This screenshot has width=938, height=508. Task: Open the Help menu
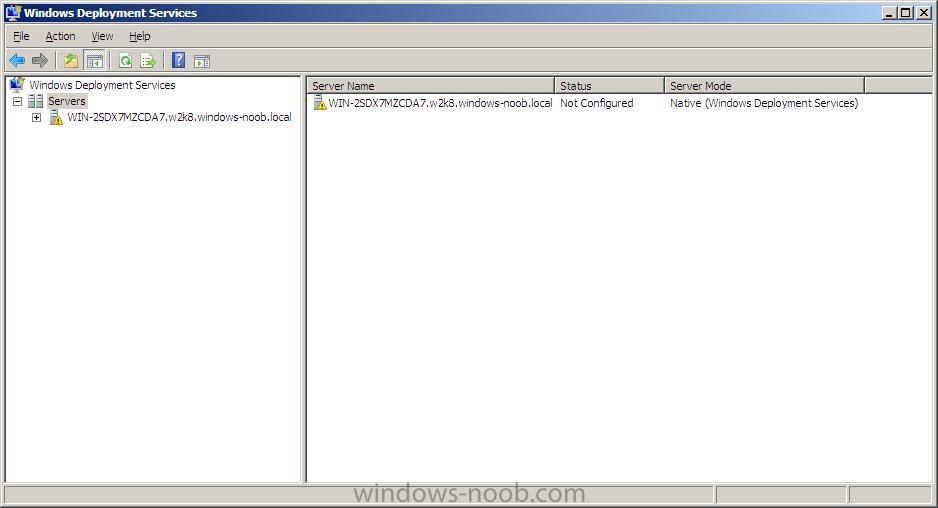tap(140, 36)
